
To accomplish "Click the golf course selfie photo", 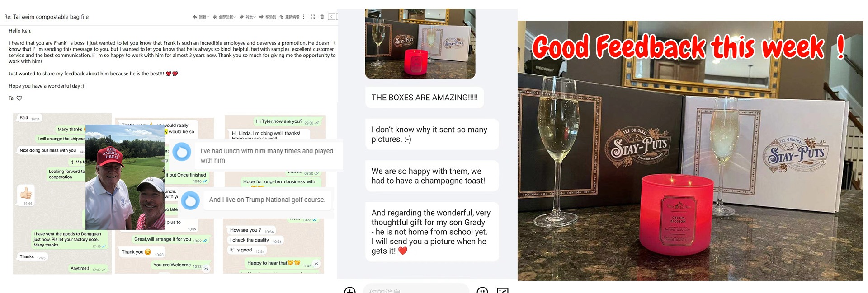I will point(125,177).
